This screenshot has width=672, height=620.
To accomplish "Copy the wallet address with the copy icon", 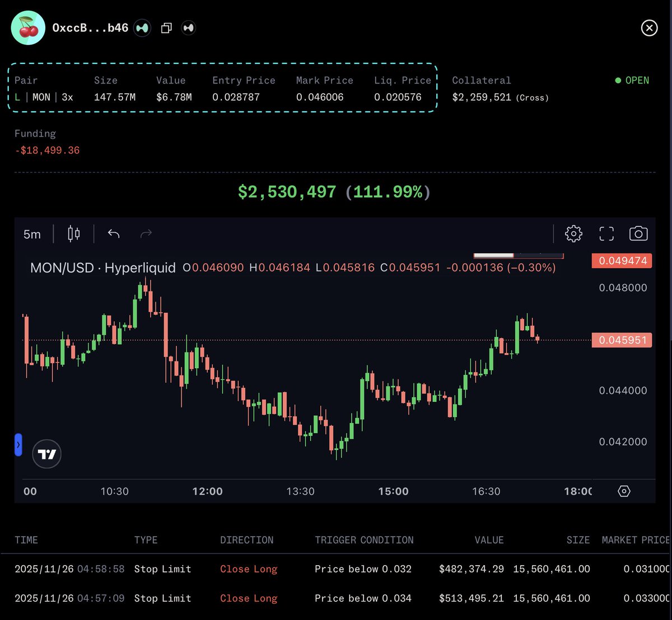I will 166,28.
